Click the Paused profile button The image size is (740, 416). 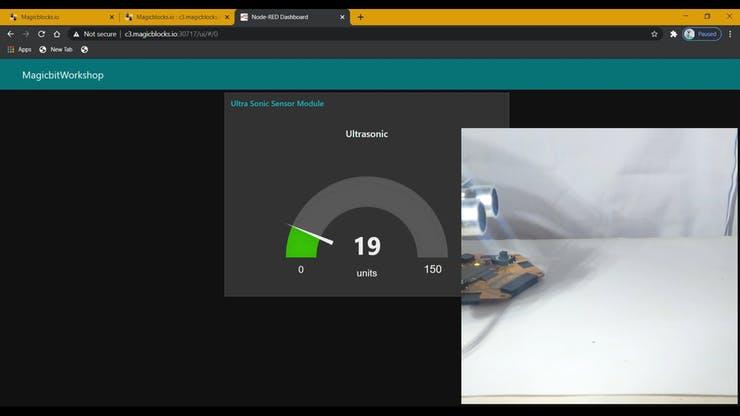pos(701,33)
